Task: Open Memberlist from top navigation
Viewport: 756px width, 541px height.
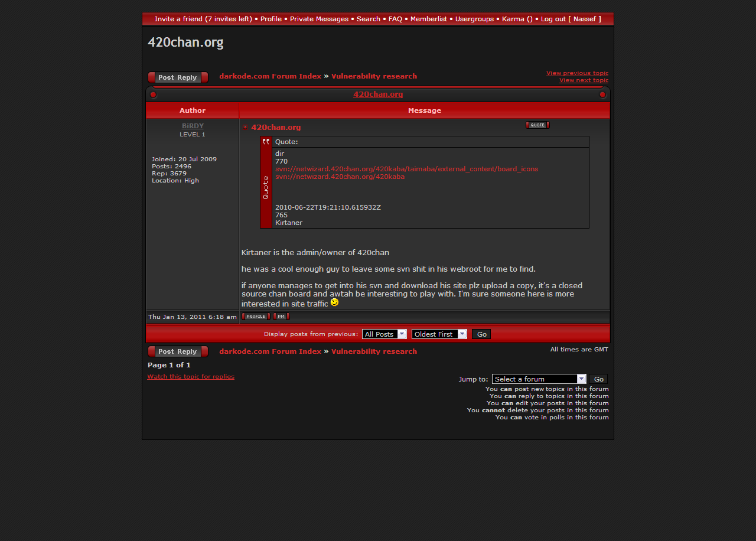Action: [428, 19]
